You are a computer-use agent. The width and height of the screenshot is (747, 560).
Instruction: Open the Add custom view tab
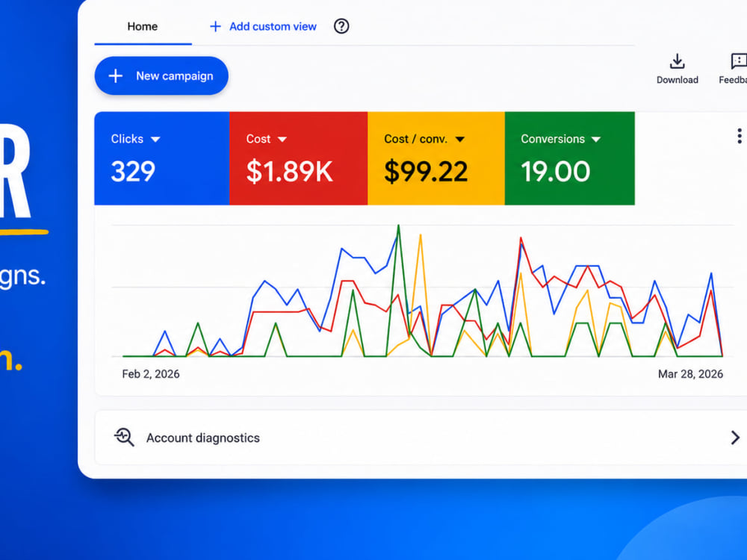[263, 27]
